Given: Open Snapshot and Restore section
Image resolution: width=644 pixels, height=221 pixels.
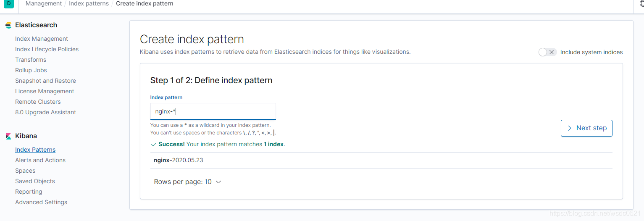Looking at the screenshot, I should click(x=45, y=81).
